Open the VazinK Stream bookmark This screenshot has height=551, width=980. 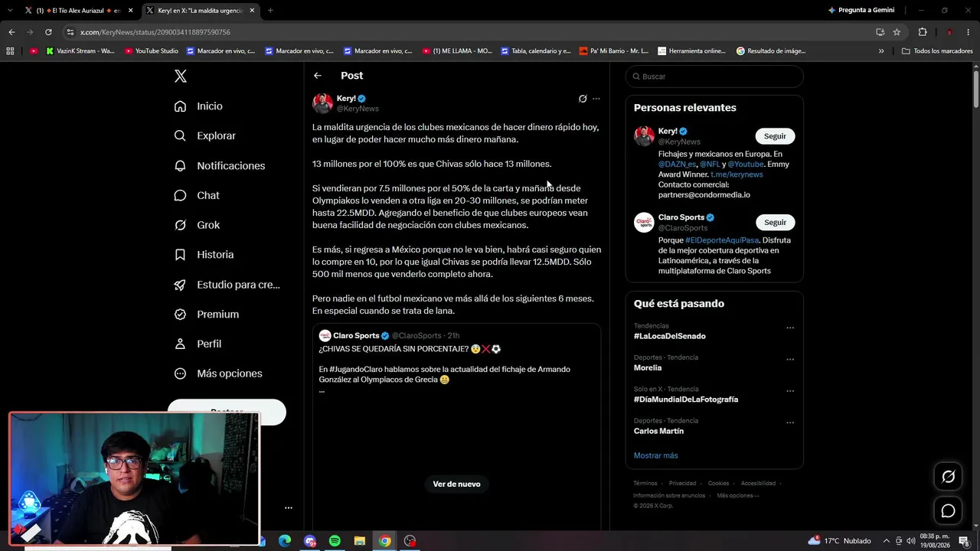(x=80, y=51)
